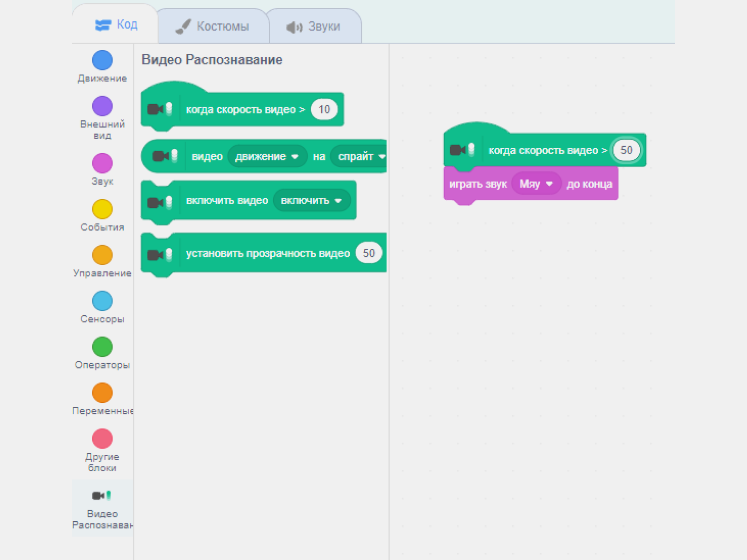Edit the value 50 in transparency block
The image size is (747, 560).
coord(369,253)
